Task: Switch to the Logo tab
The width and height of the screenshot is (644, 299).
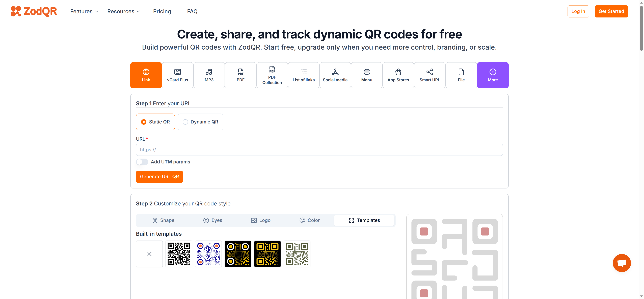Action: 261,220
